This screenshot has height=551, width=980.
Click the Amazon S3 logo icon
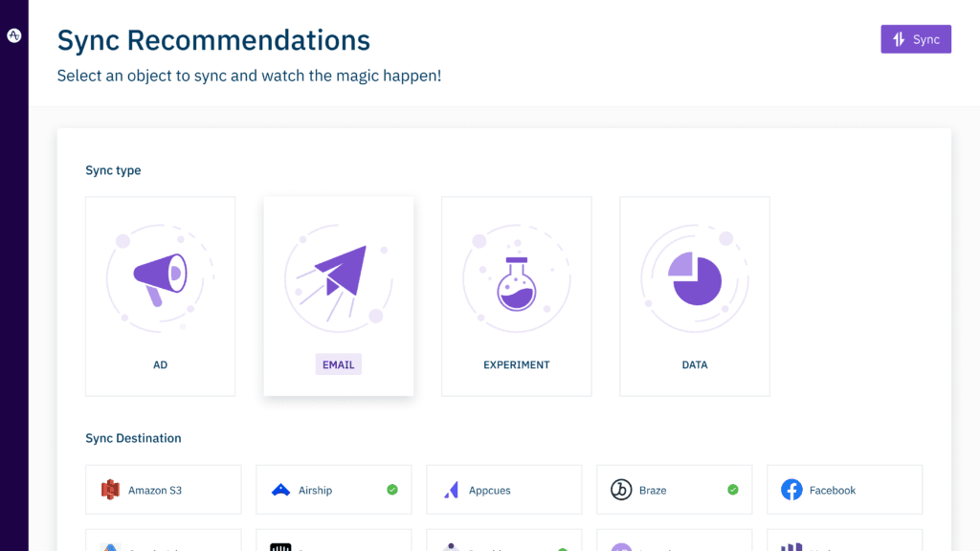click(x=110, y=490)
